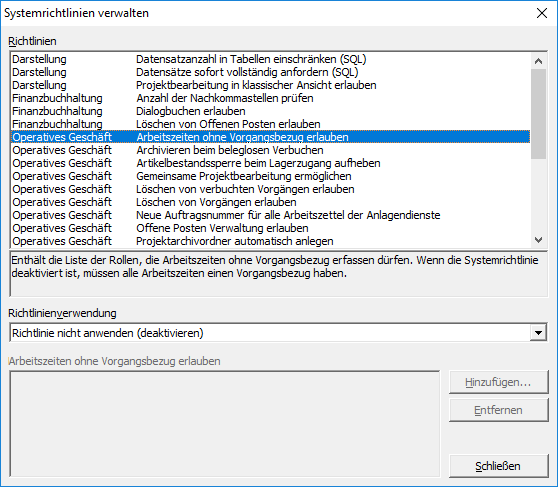The image size is (558, 487).
Task: Select 'Löschen von Offenen Posten erlauben' row
Action: (270, 124)
